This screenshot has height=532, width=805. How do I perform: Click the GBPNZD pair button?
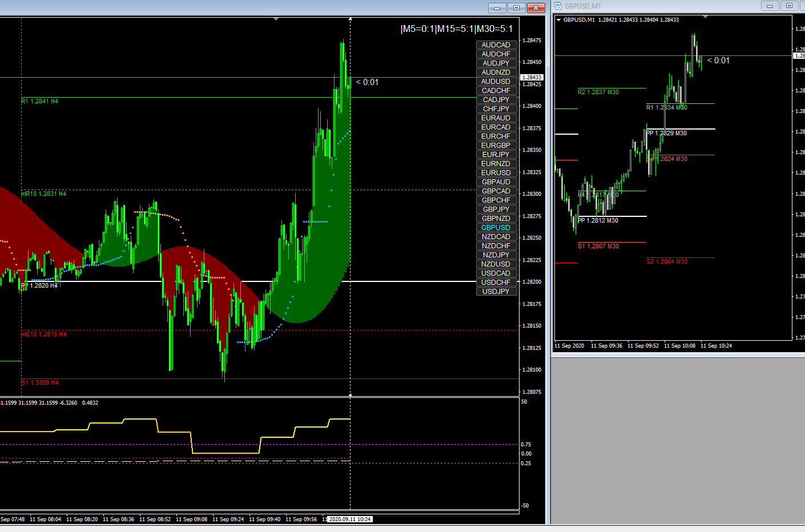[x=496, y=219]
